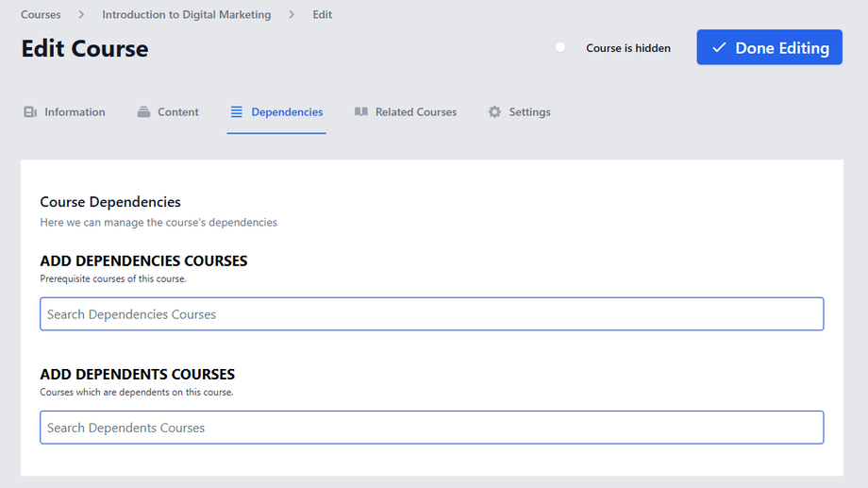Click the chevron before Edit breadcrumb
Image resolution: width=868 pixels, height=488 pixels.
(x=292, y=15)
